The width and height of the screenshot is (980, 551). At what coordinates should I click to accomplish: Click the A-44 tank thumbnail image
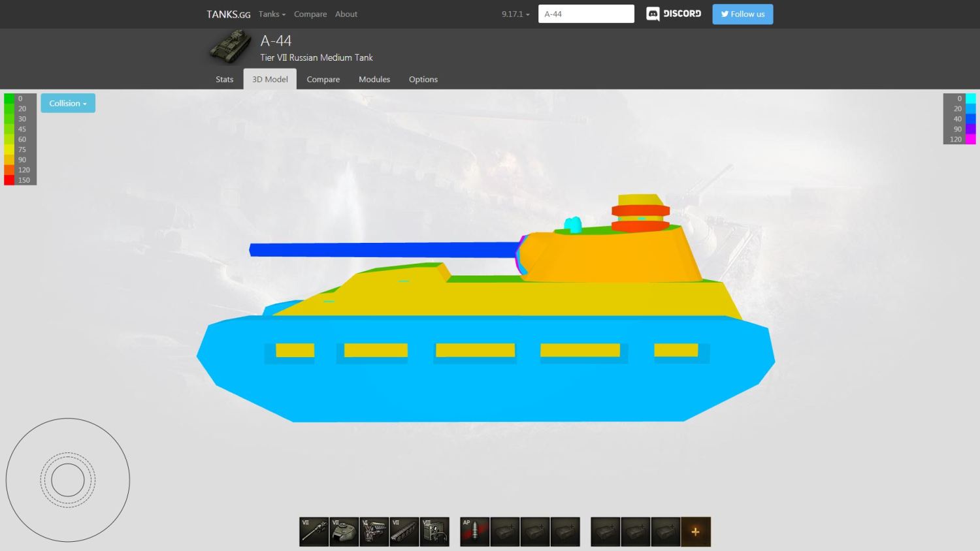[x=231, y=47]
